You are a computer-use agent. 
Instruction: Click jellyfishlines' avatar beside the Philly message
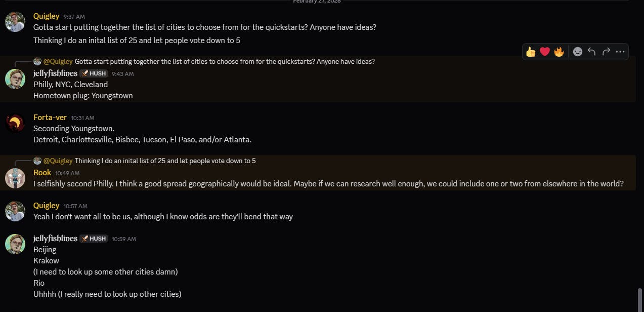point(15,79)
